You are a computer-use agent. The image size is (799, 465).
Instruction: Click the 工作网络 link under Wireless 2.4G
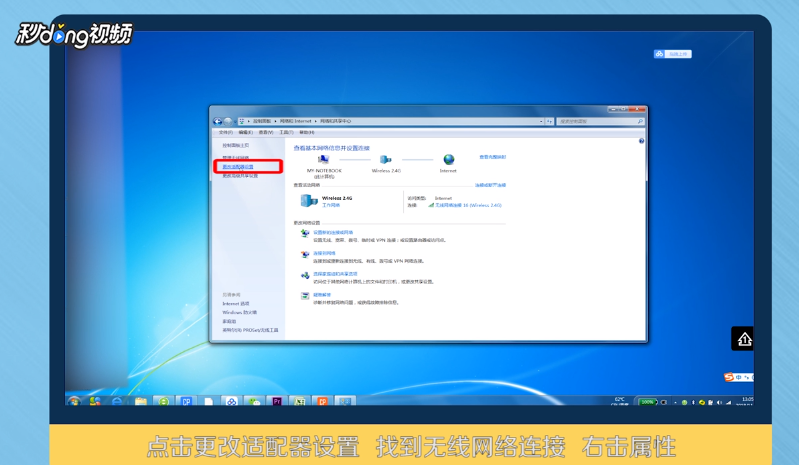pos(331,205)
